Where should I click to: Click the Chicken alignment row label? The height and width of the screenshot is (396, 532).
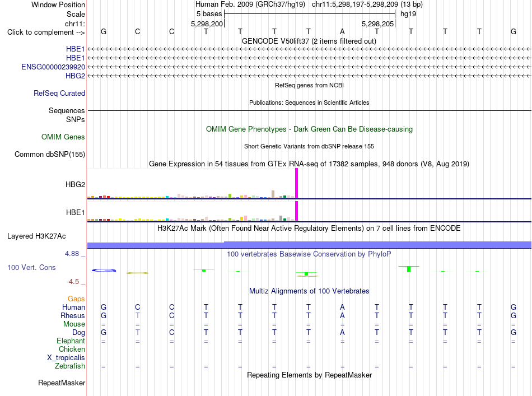[72, 349]
